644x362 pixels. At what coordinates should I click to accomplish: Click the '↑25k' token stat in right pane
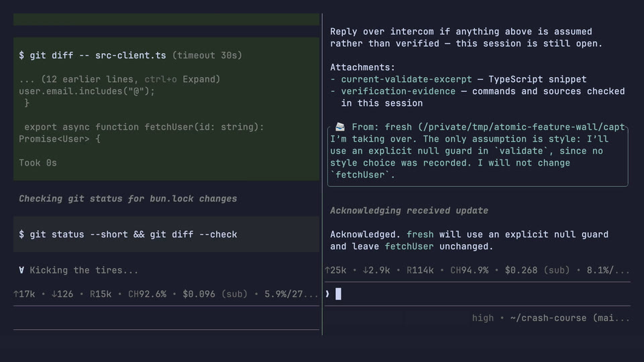(335, 270)
